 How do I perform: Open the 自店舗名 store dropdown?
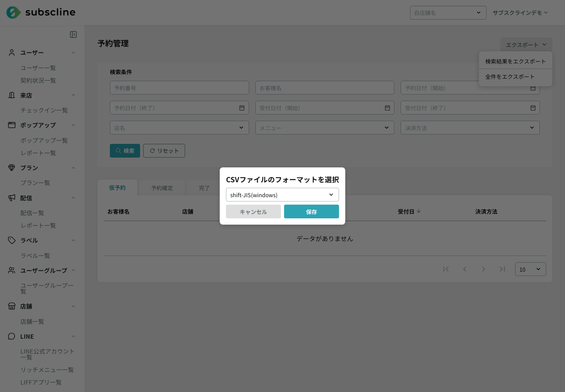[448, 13]
